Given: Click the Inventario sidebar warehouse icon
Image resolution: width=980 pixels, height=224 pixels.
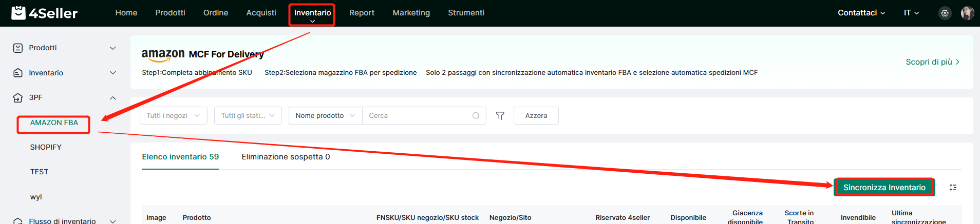Looking at the screenshot, I should (18, 73).
